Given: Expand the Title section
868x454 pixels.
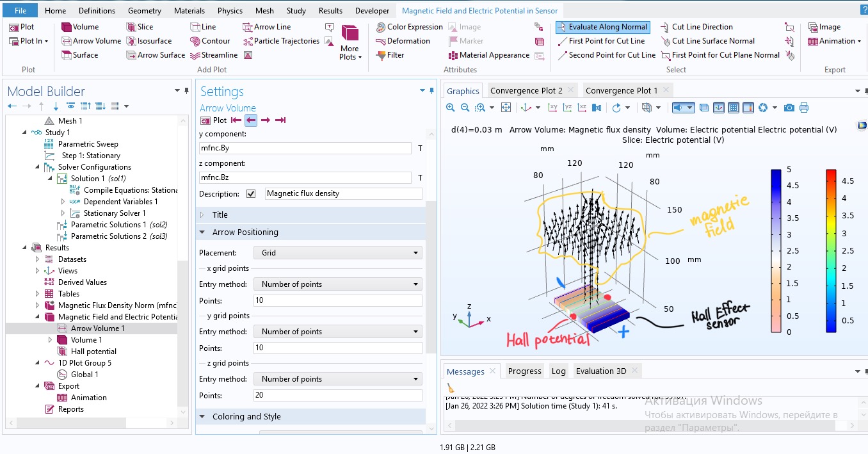Looking at the screenshot, I should point(220,215).
